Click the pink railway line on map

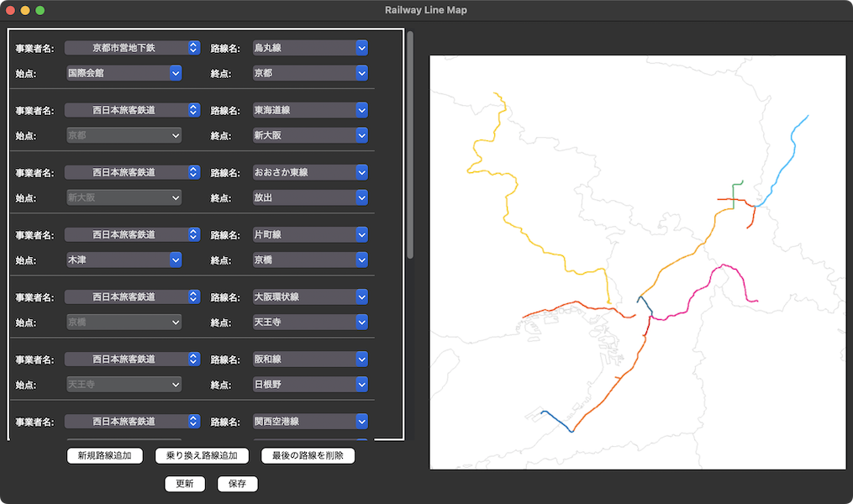click(702, 286)
